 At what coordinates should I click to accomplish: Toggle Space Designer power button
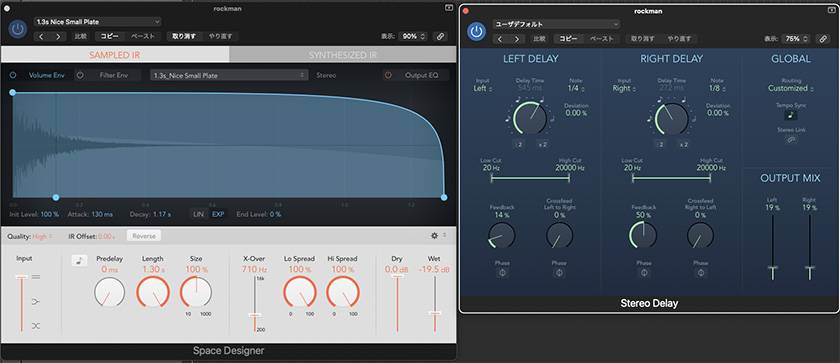[18, 29]
